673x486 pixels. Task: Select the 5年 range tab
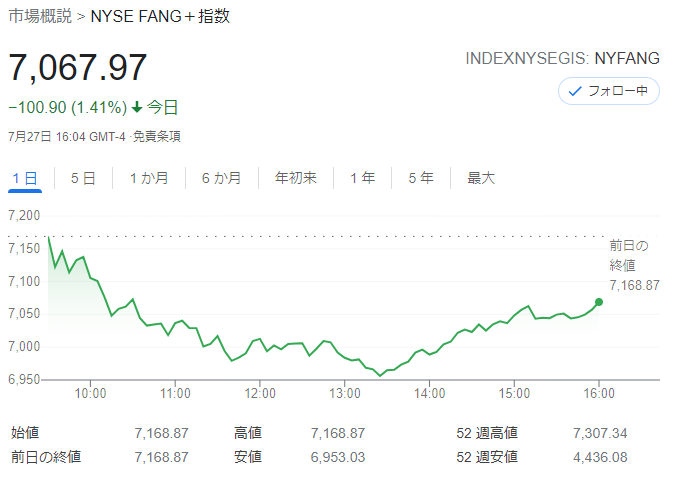(x=421, y=178)
